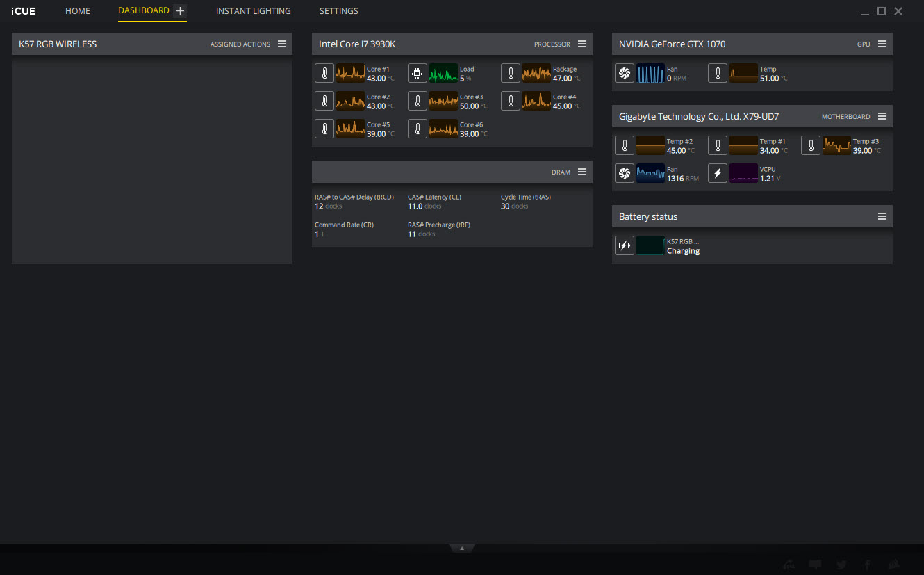The width and height of the screenshot is (924, 575).
Task: Click the Cycle Time (tRAS) entry
Action: 526,202
